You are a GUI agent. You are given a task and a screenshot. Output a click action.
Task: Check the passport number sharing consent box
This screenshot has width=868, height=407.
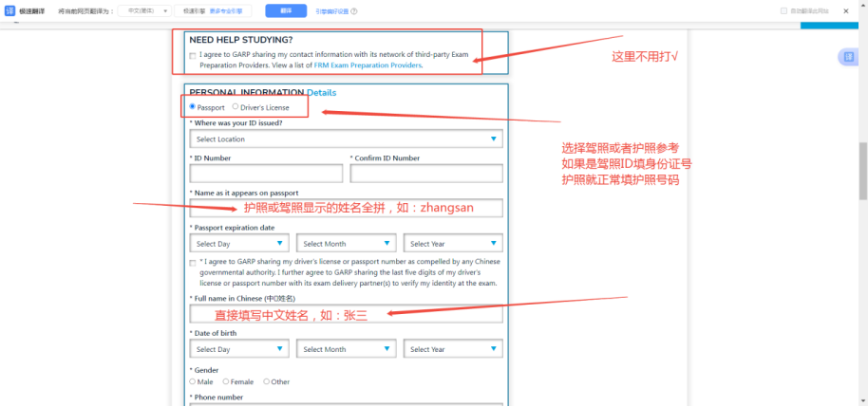193,263
